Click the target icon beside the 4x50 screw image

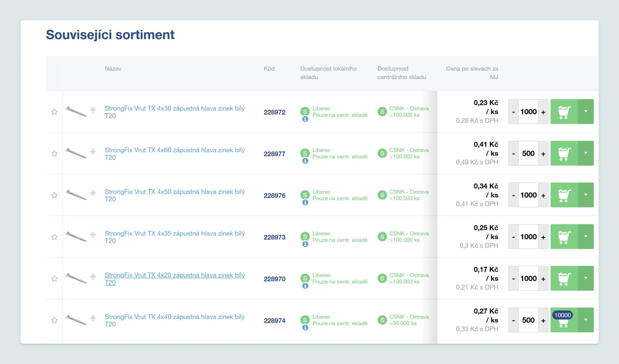pyautogui.click(x=93, y=193)
